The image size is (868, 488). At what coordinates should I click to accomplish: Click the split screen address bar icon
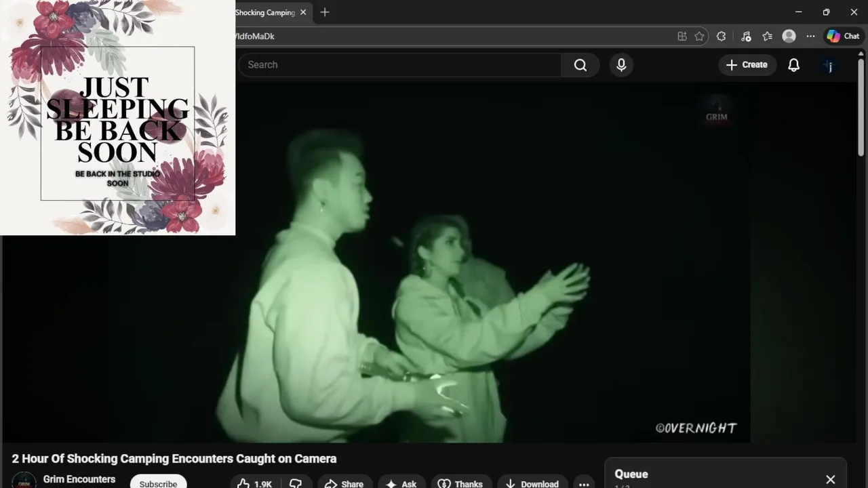pos(682,36)
